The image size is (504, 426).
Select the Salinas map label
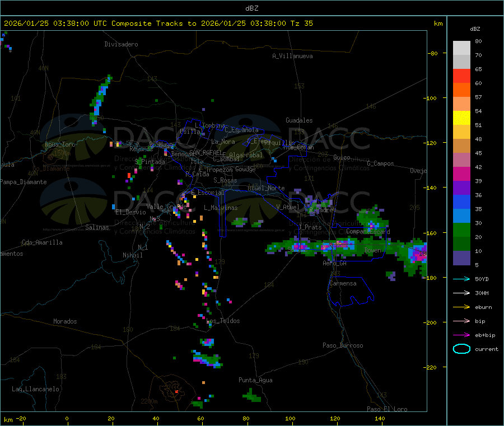[x=97, y=227]
